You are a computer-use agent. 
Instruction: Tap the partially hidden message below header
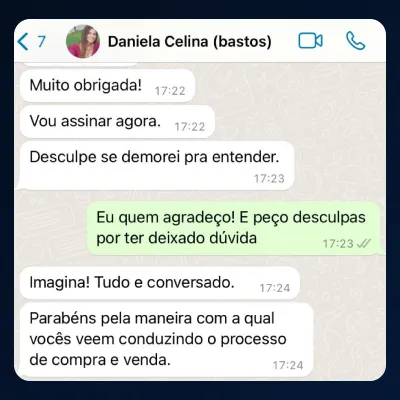(79, 64)
